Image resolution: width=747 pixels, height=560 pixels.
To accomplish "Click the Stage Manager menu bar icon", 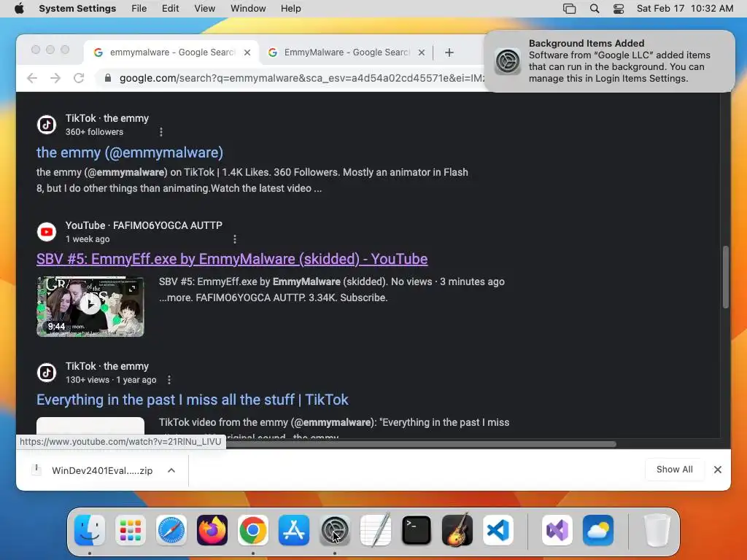I will tap(569, 9).
